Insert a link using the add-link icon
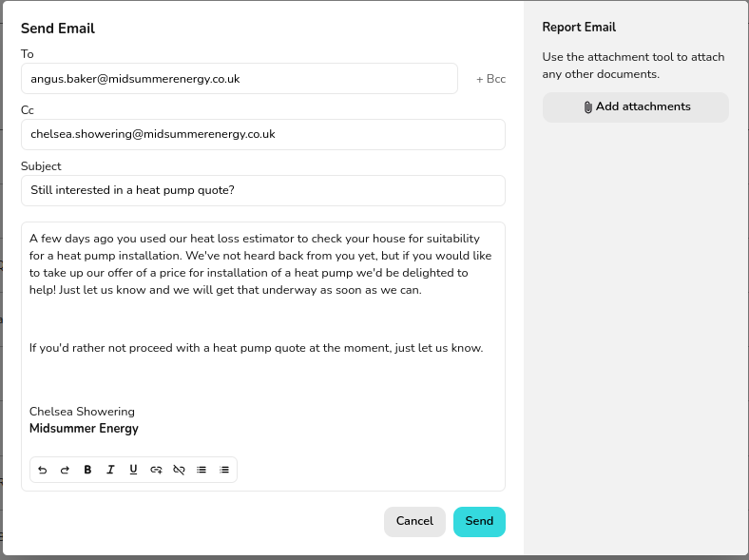 point(156,470)
